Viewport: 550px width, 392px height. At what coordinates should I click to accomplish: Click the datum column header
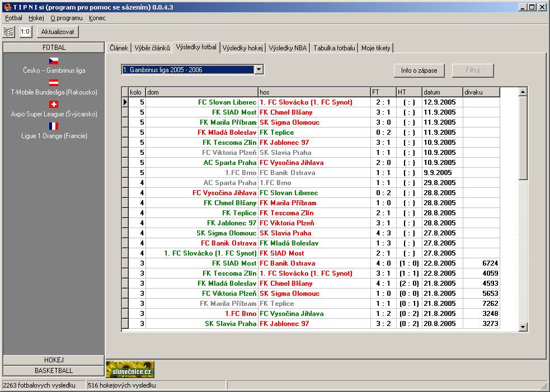point(443,92)
